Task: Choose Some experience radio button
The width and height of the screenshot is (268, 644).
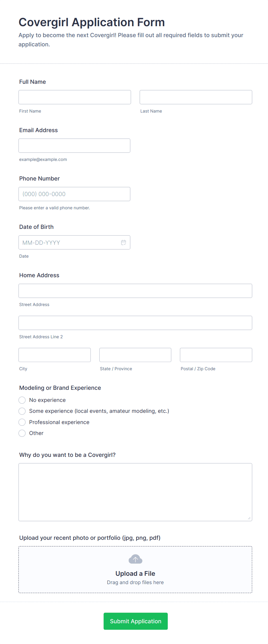Action: (22, 411)
